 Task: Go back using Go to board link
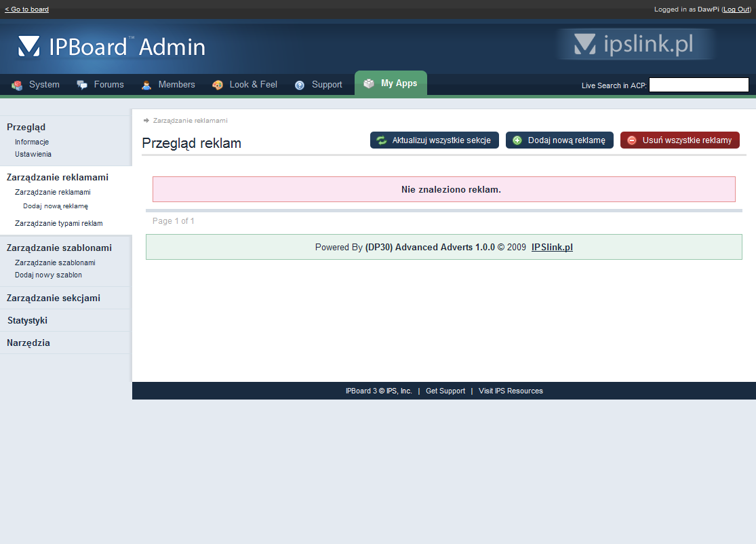coord(26,9)
